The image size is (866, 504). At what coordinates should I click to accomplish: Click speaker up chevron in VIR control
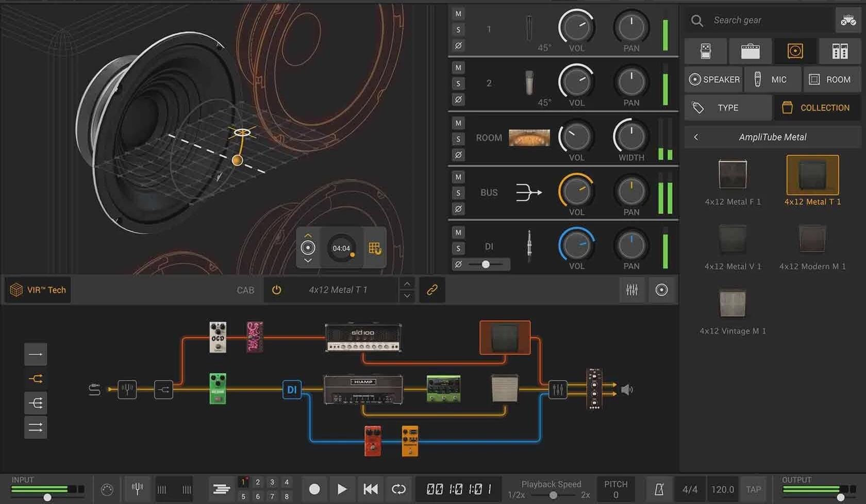pos(308,236)
